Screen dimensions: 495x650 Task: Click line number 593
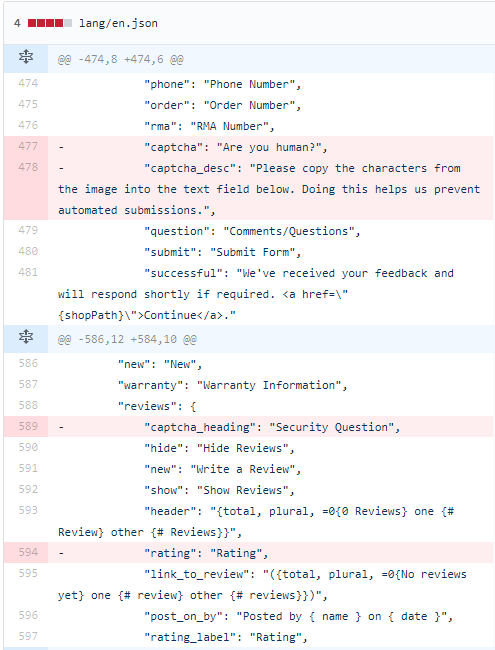pyautogui.click(x=28, y=510)
